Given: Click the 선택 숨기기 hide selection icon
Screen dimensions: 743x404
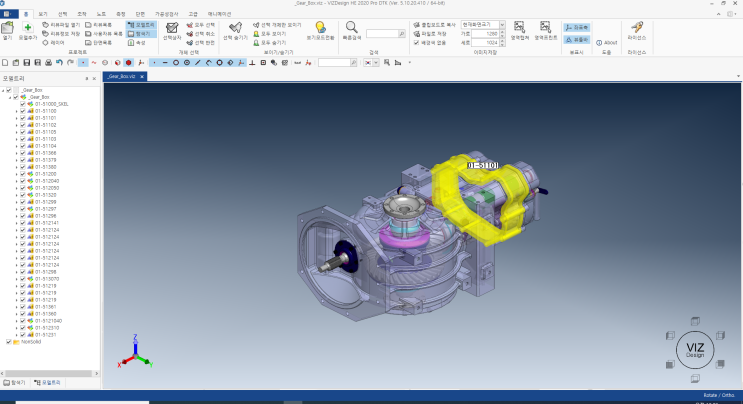Looking at the screenshot, I should [x=235, y=28].
